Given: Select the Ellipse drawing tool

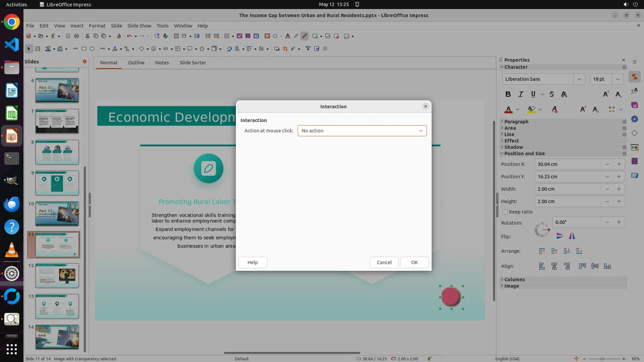Looking at the screenshot, I should tap(92, 49).
